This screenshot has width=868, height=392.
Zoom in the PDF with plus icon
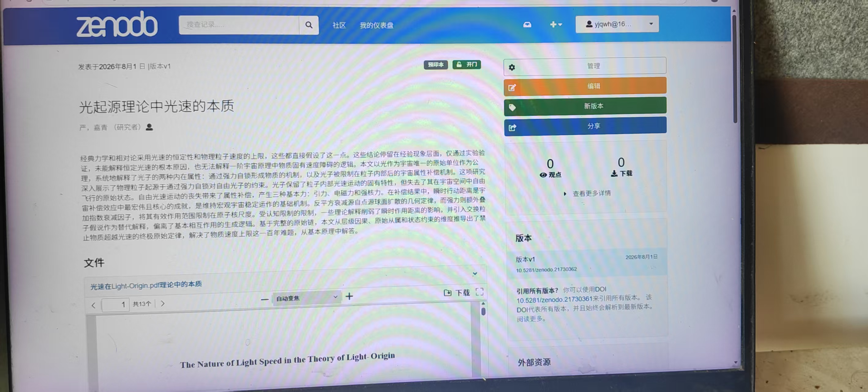[349, 296]
